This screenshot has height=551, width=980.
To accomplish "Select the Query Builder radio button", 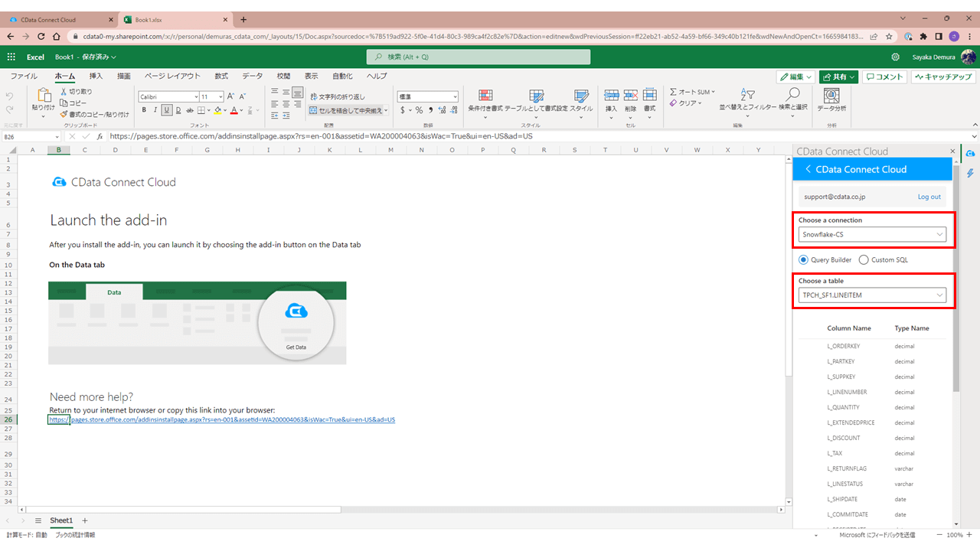I will pyautogui.click(x=803, y=259).
